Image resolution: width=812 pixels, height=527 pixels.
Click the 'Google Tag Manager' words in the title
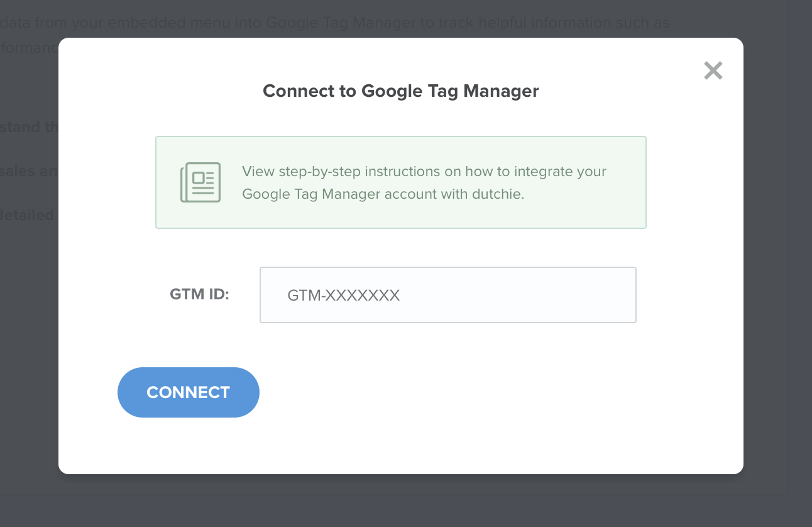pos(450,91)
